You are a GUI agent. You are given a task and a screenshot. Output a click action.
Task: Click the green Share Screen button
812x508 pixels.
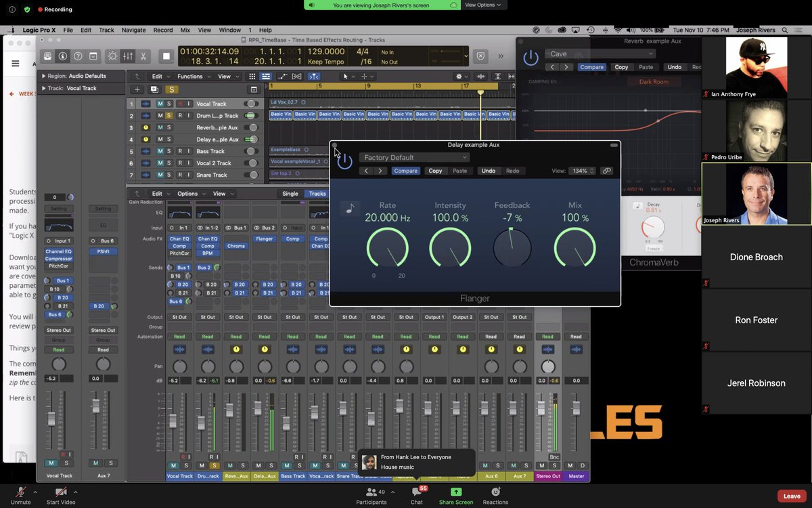(455, 496)
